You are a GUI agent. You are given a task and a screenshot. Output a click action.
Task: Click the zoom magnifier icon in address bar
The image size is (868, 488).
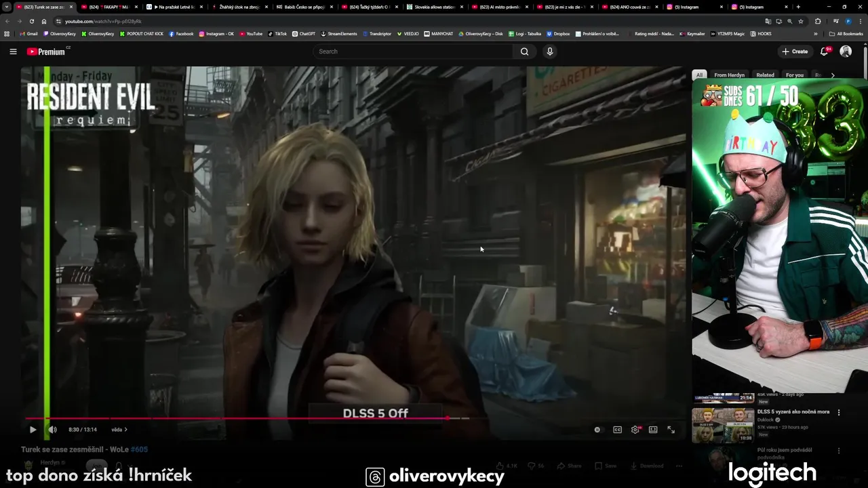[x=789, y=21]
